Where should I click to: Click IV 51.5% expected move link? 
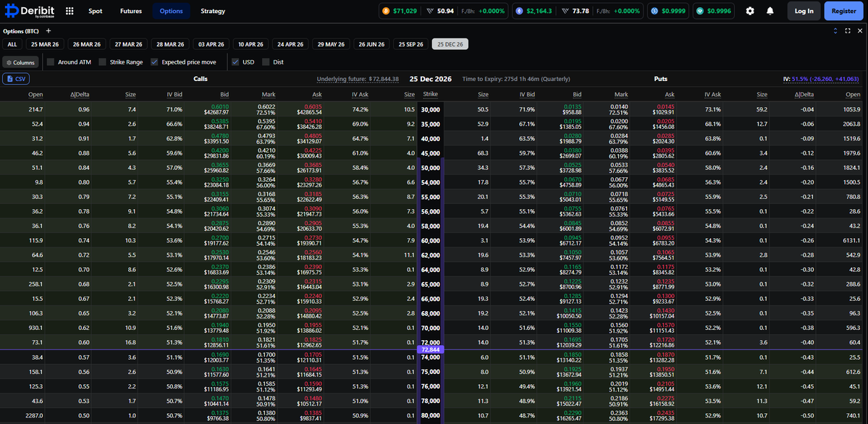[x=821, y=79]
